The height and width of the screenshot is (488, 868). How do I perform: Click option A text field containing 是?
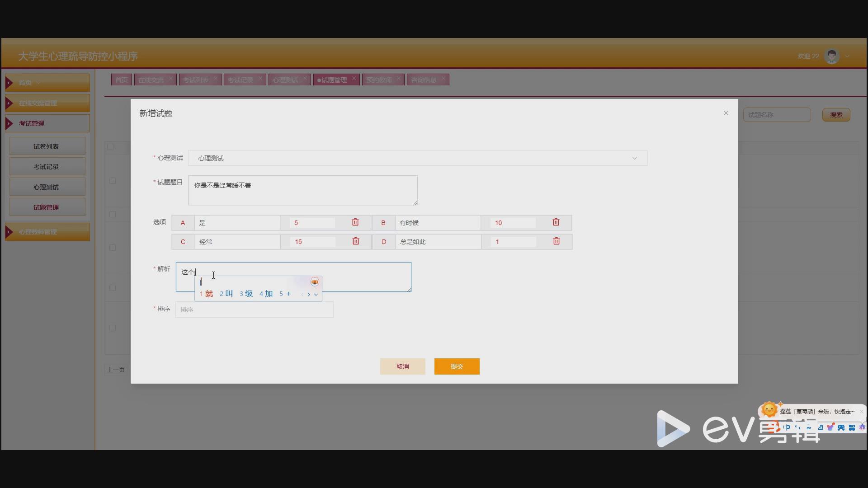(x=237, y=223)
